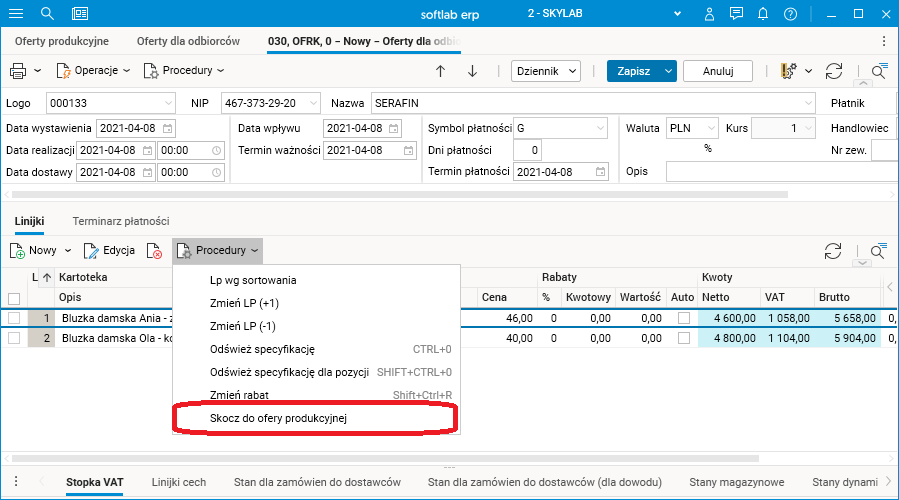Viewport: 899px width, 500px height.
Task: Open the notifications bell
Action: (x=763, y=14)
